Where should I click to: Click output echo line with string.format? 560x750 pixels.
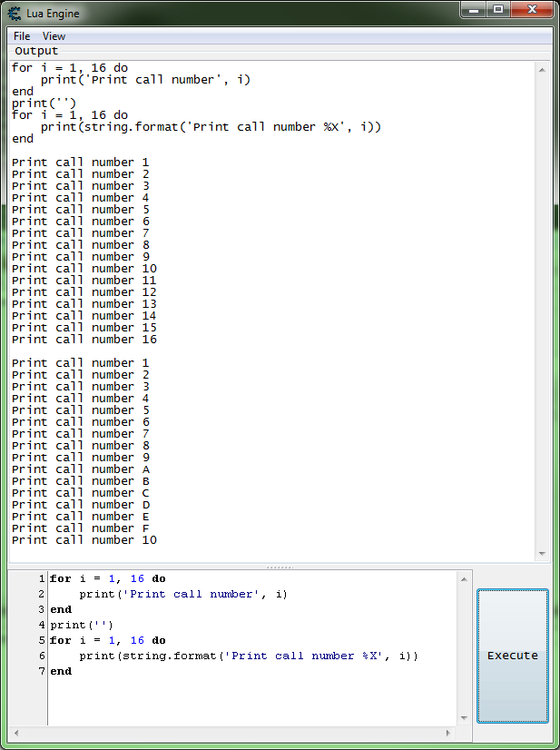[x=211, y=127]
